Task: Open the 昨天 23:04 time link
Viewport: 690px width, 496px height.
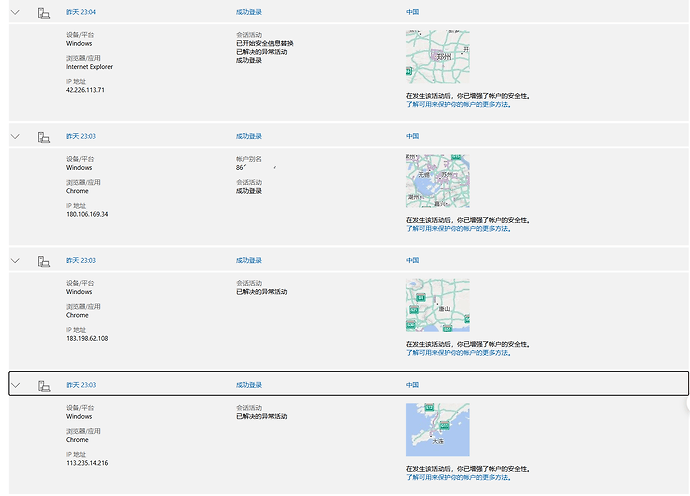Action: click(81, 12)
